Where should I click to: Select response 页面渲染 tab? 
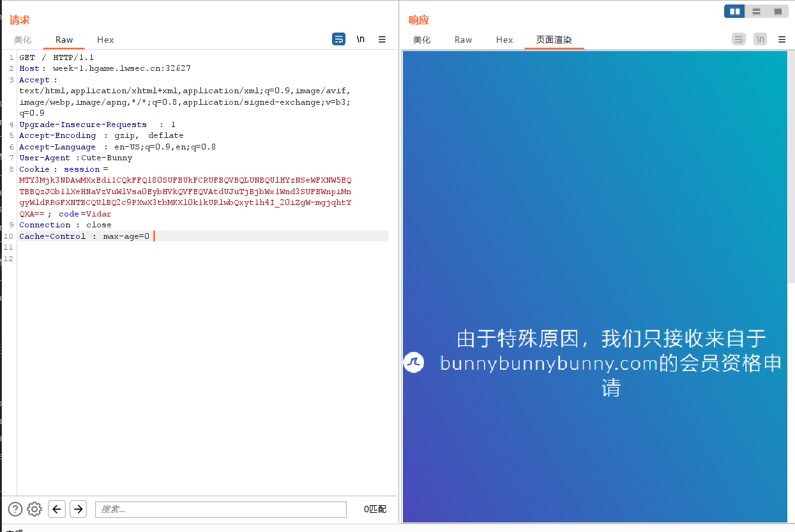[x=554, y=40]
